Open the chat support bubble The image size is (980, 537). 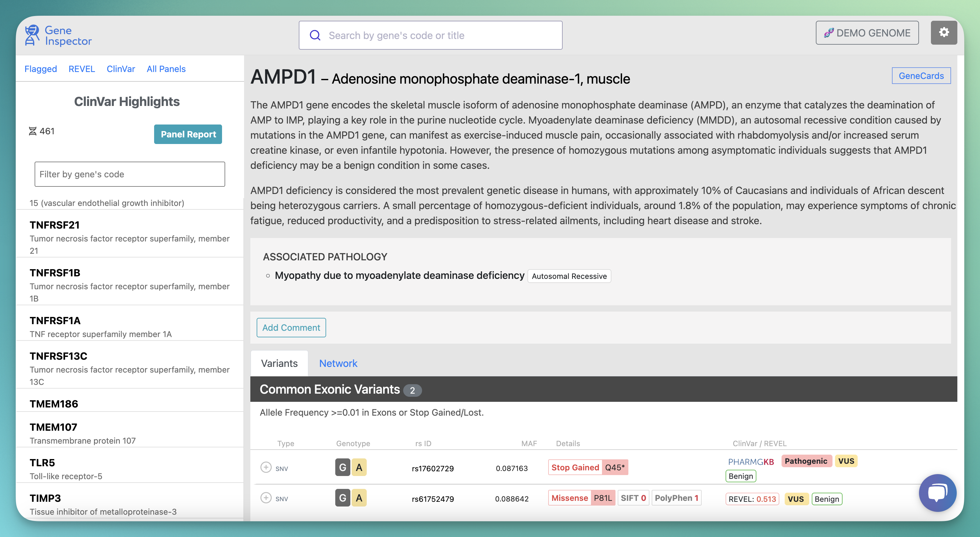point(938,492)
